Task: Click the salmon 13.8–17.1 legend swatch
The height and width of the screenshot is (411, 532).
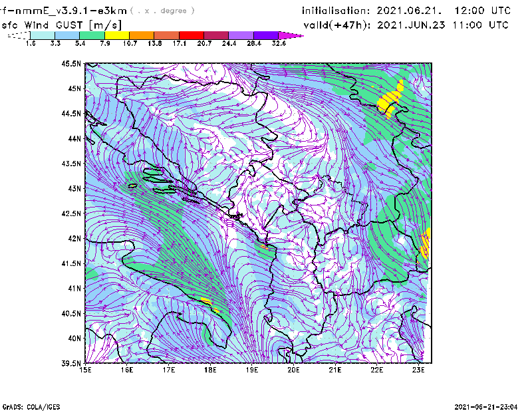Action: pos(167,35)
